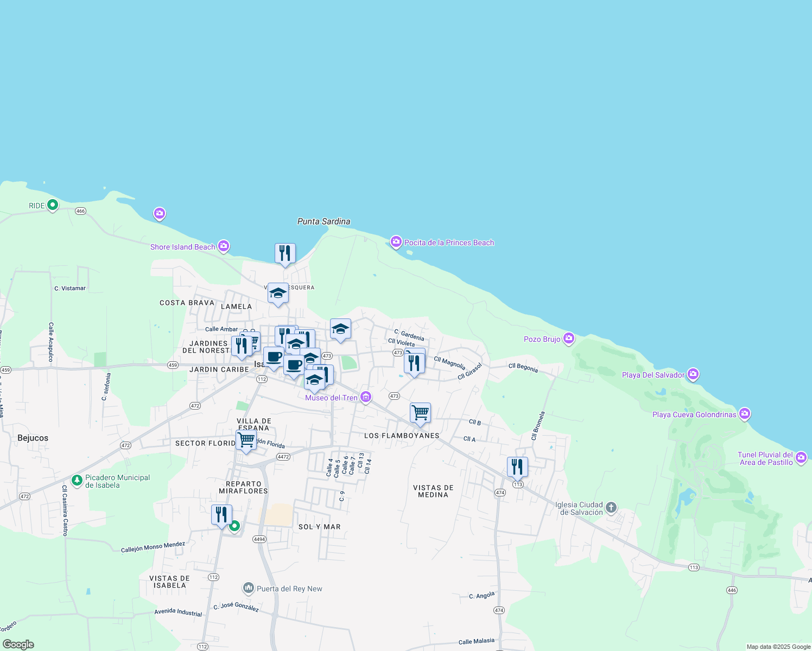This screenshot has height=651, width=812.
Task: Click the shopping cart pin at Sector Florida
Action: coord(246,440)
